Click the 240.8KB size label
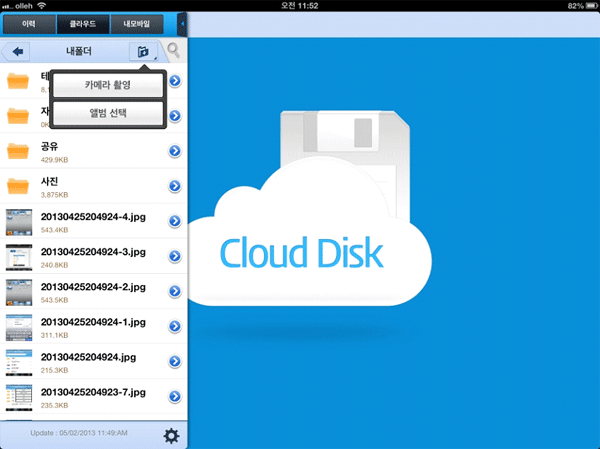Image resolution: width=600 pixels, height=449 pixels. 54,265
